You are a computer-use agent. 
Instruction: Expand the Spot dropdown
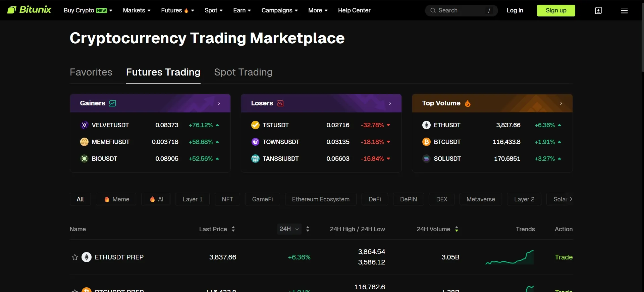click(214, 10)
